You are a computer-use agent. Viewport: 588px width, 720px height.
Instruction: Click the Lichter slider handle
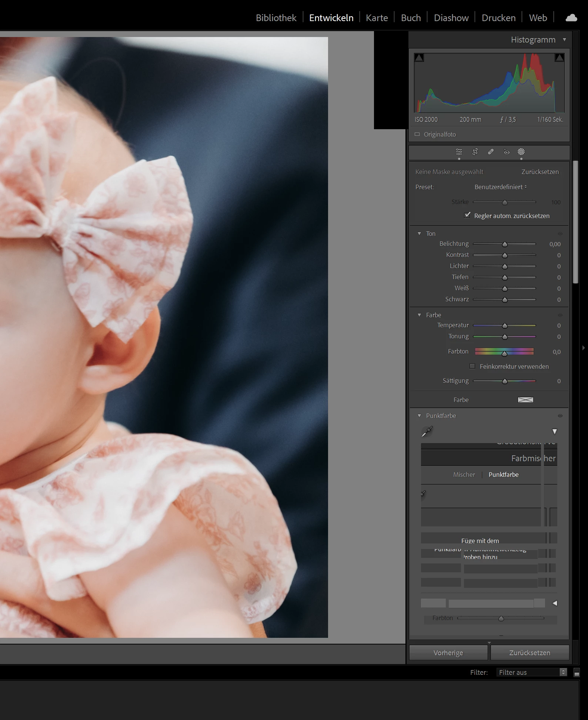point(505,267)
